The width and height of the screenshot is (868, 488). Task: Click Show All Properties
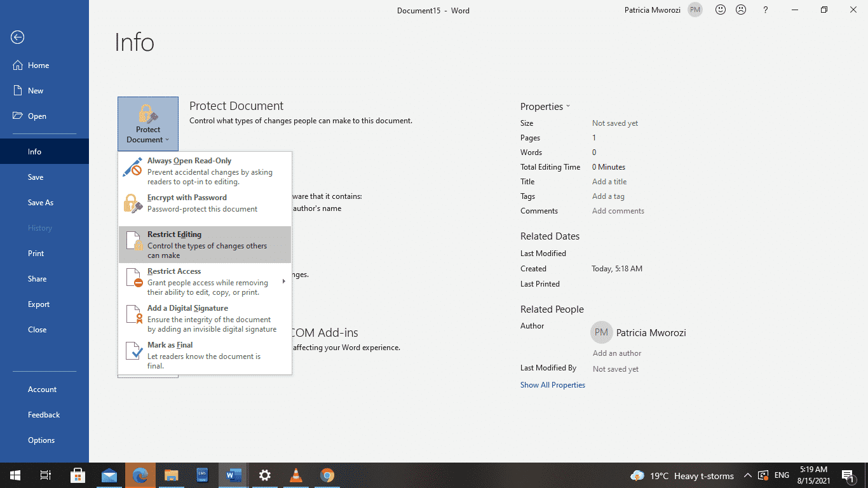[553, 384]
